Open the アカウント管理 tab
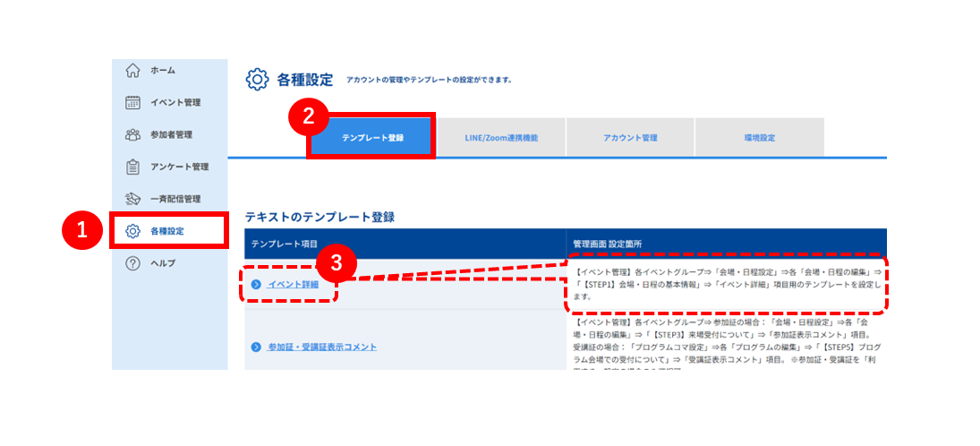Screen dimensions: 980x446 pyautogui.click(x=630, y=137)
